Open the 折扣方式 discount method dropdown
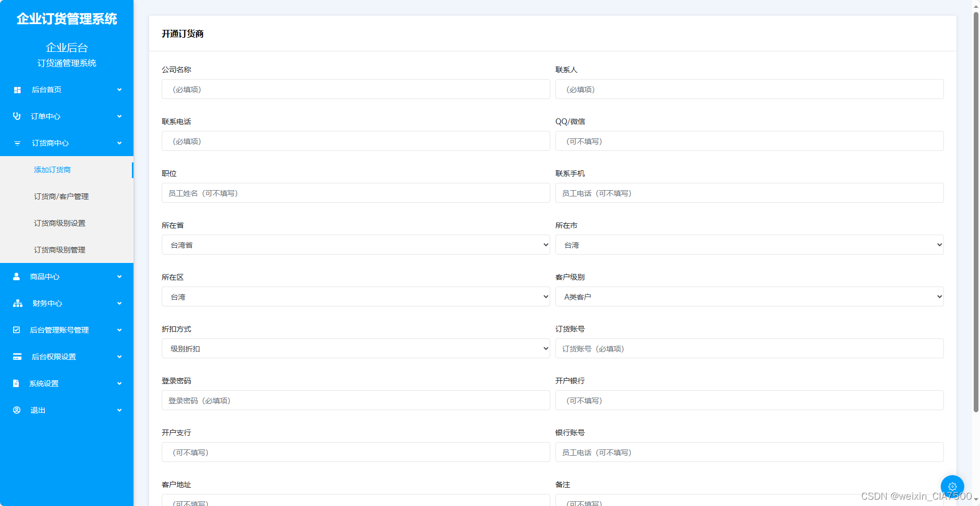The width and height of the screenshot is (980, 506). pyautogui.click(x=356, y=348)
